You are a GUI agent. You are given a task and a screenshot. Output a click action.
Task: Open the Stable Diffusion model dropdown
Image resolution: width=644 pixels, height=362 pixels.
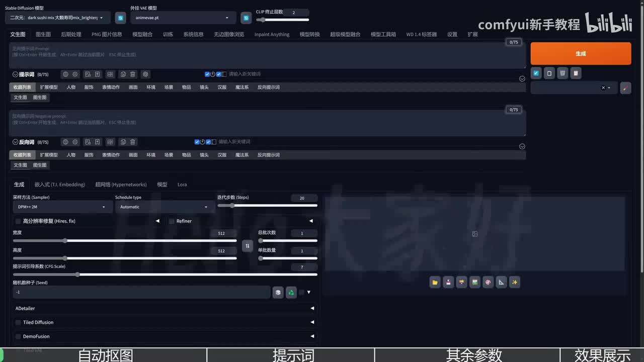(58, 18)
